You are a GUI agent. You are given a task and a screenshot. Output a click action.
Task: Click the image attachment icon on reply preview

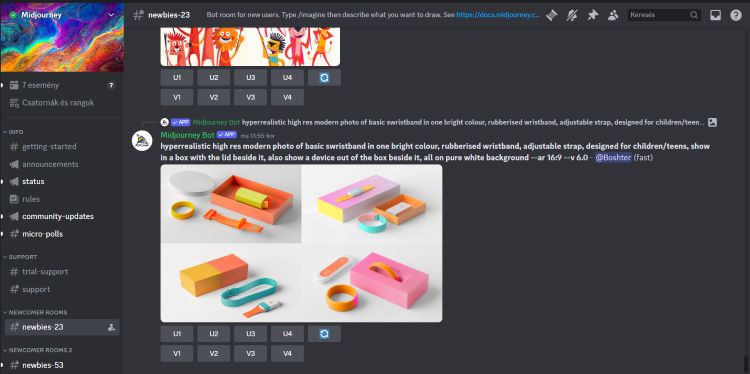pos(712,122)
